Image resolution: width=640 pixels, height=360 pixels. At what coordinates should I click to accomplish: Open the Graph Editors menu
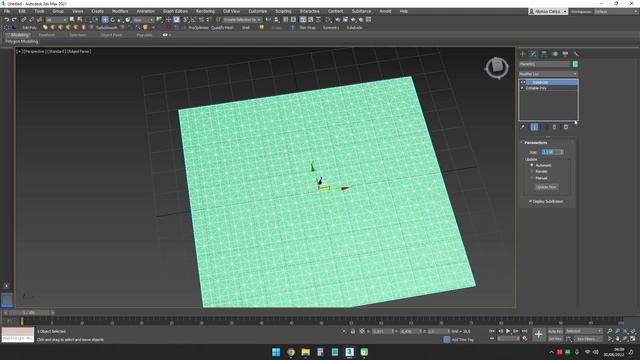pyautogui.click(x=175, y=11)
